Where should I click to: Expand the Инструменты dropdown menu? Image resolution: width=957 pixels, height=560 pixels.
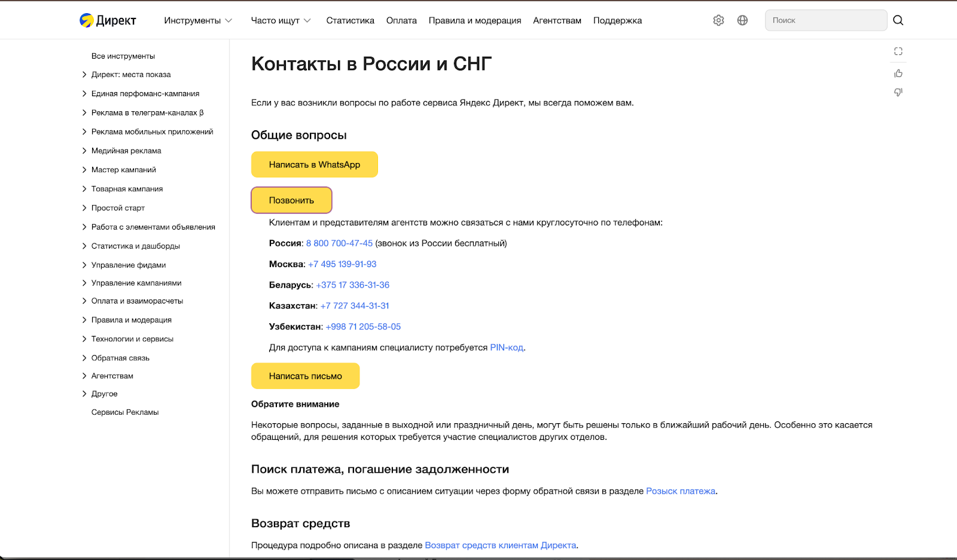[198, 20]
